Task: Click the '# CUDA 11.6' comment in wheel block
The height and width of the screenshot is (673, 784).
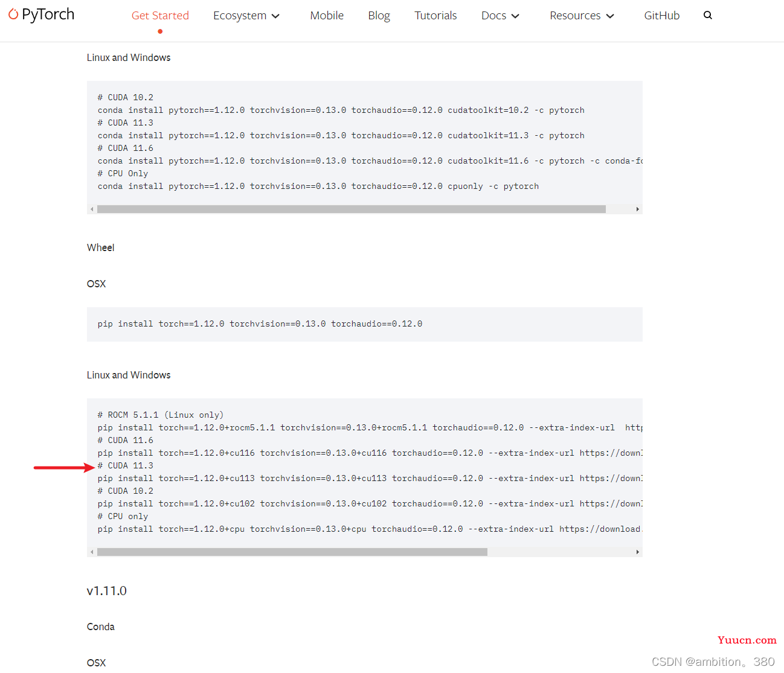Action: pyautogui.click(x=126, y=441)
